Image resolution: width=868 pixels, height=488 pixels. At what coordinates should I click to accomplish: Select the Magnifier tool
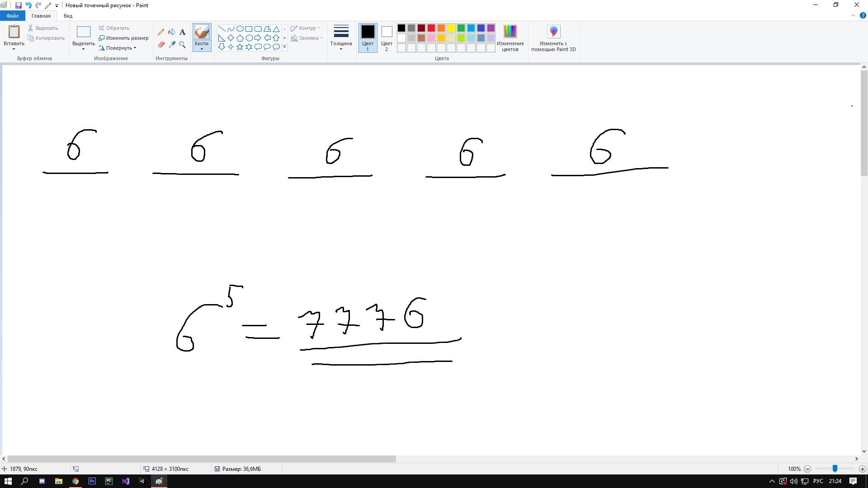pos(182,45)
